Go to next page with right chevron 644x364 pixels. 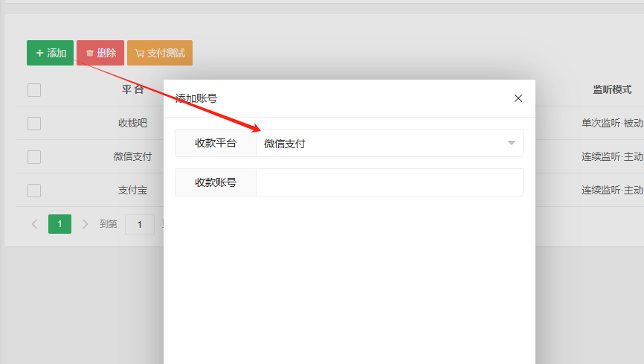click(85, 224)
